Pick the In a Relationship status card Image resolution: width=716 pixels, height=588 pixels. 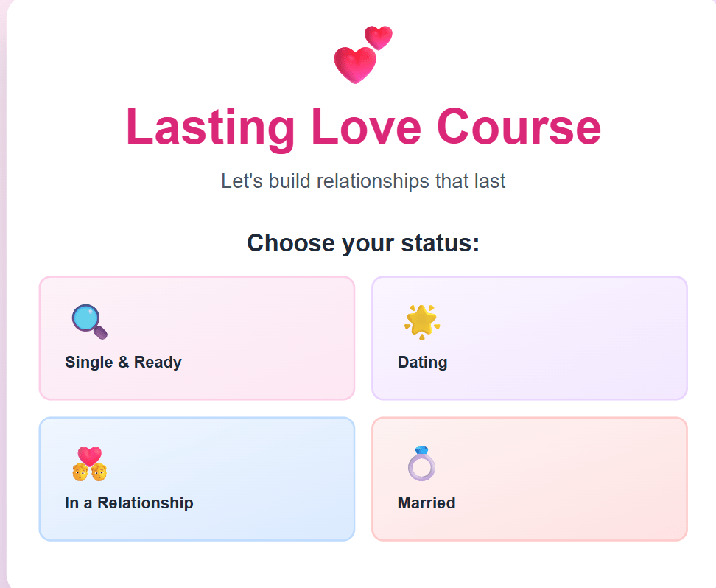pos(197,479)
